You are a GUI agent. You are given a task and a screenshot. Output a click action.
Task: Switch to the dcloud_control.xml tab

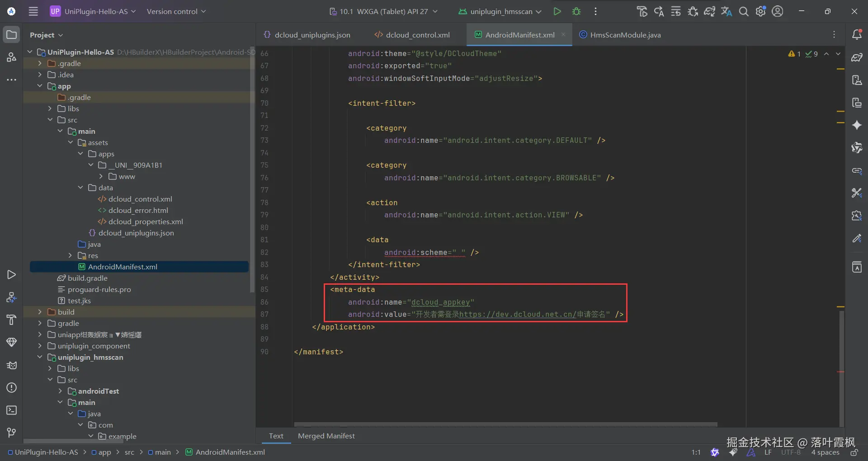click(412, 35)
